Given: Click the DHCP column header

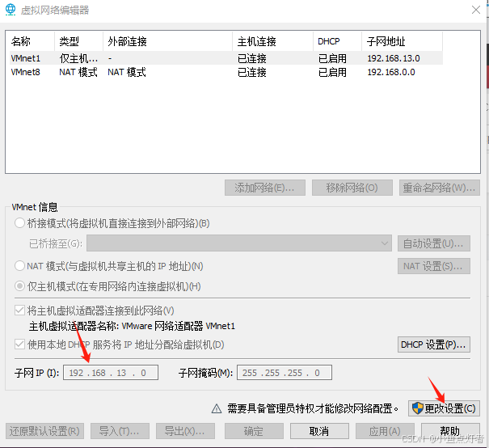Looking at the screenshot, I should pyautogui.click(x=337, y=41).
